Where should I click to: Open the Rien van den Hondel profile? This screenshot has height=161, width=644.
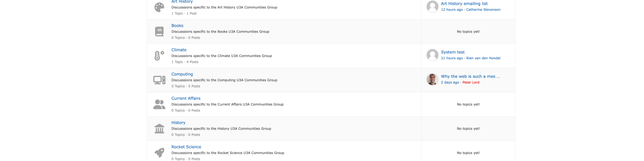483,58
